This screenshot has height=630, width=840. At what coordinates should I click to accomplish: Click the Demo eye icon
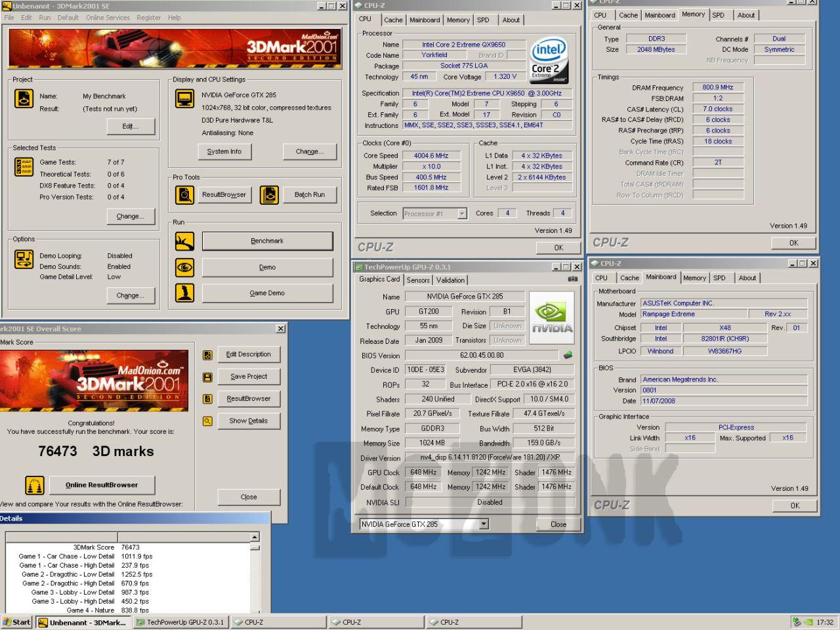184,267
